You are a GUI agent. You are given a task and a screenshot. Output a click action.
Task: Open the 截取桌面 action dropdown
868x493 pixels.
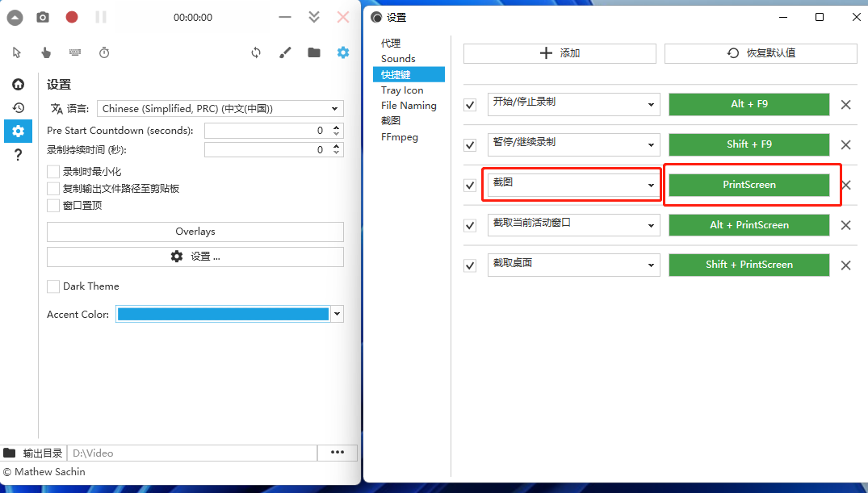(573, 265)
